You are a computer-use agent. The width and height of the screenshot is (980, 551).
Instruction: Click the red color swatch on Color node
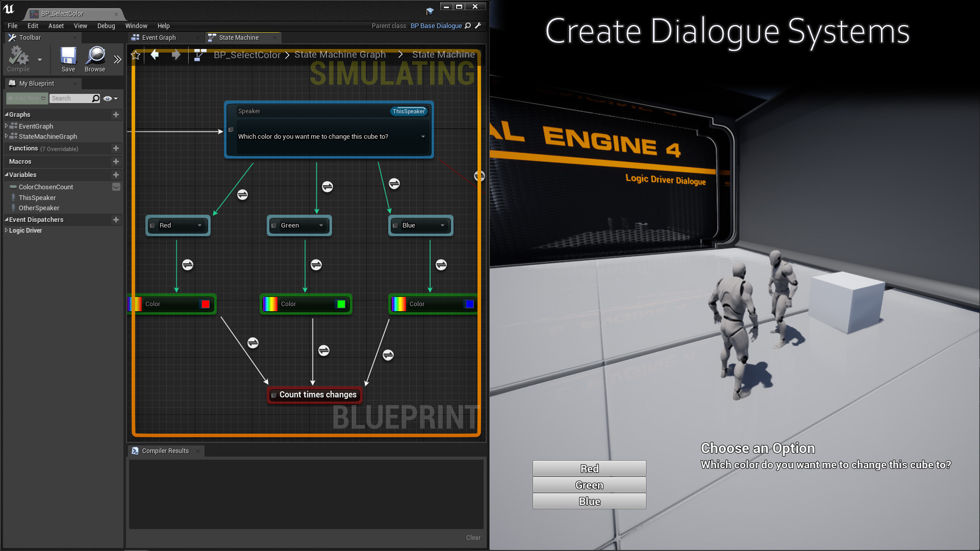coord(205,304)
